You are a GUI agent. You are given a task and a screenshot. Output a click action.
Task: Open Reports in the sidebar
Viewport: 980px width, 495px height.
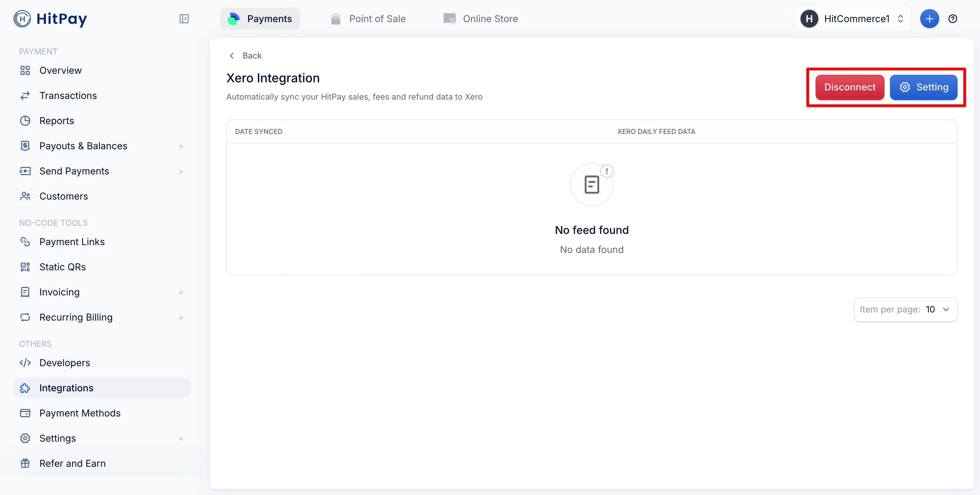[x=102, y=121]
